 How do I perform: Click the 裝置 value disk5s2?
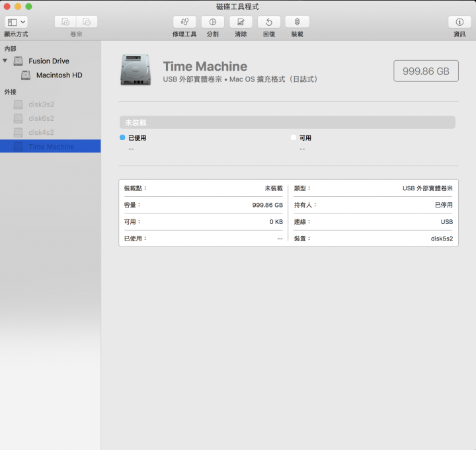442,239
